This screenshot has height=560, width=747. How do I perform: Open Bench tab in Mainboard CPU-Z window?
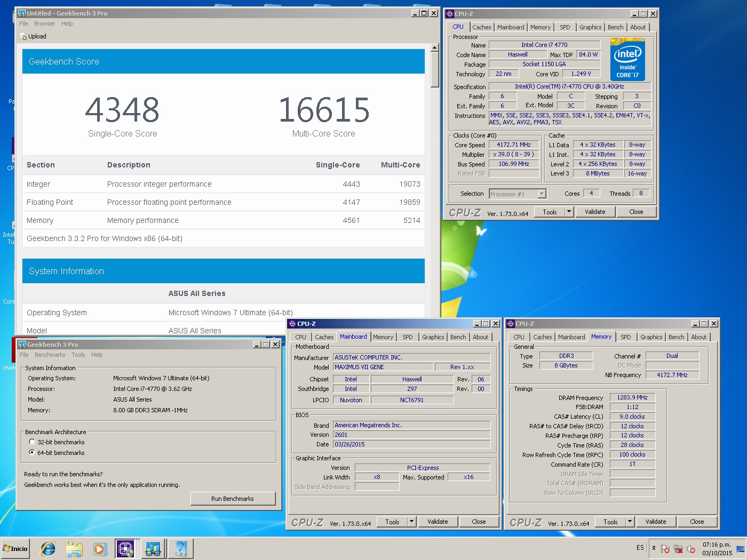tap(458, 337)
